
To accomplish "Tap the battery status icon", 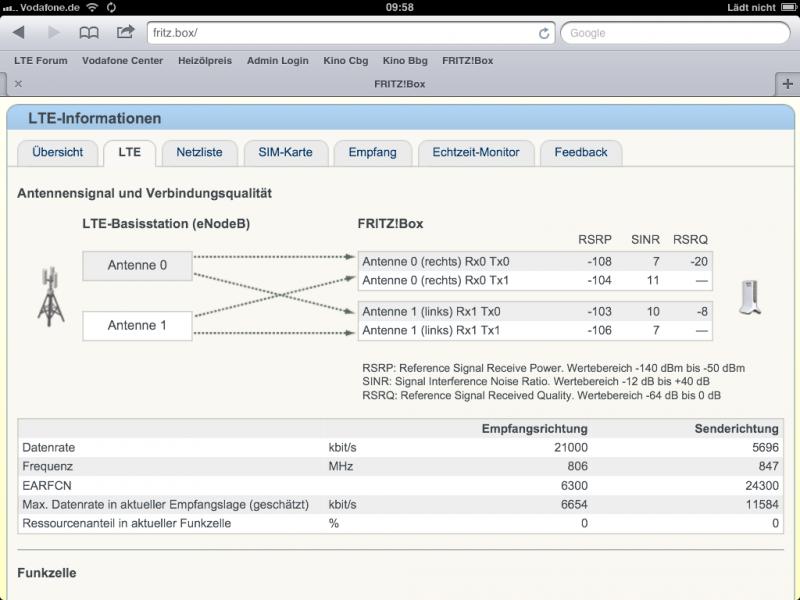I will point(788,7).
